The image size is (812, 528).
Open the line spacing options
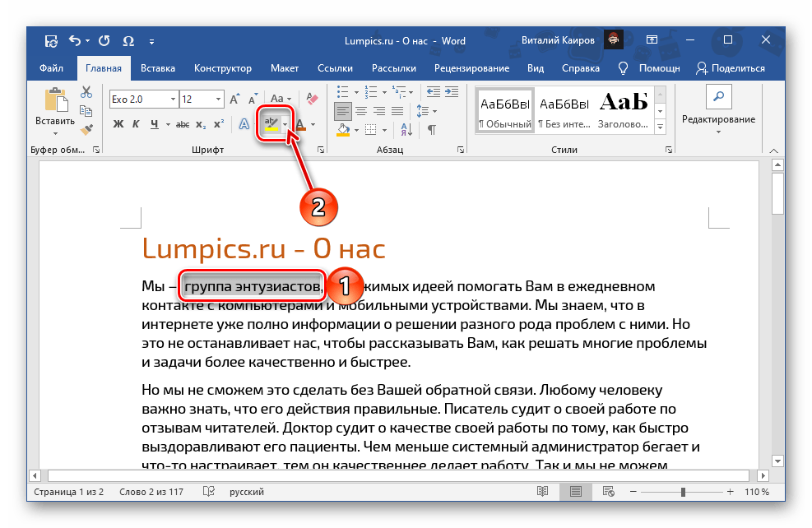[426, 111]
